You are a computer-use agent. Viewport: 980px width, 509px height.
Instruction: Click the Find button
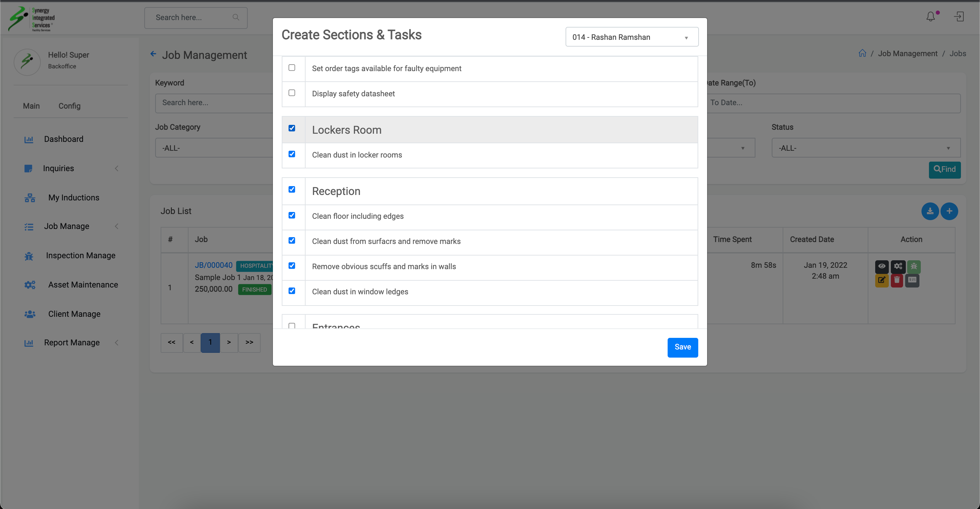pos(944,170)
